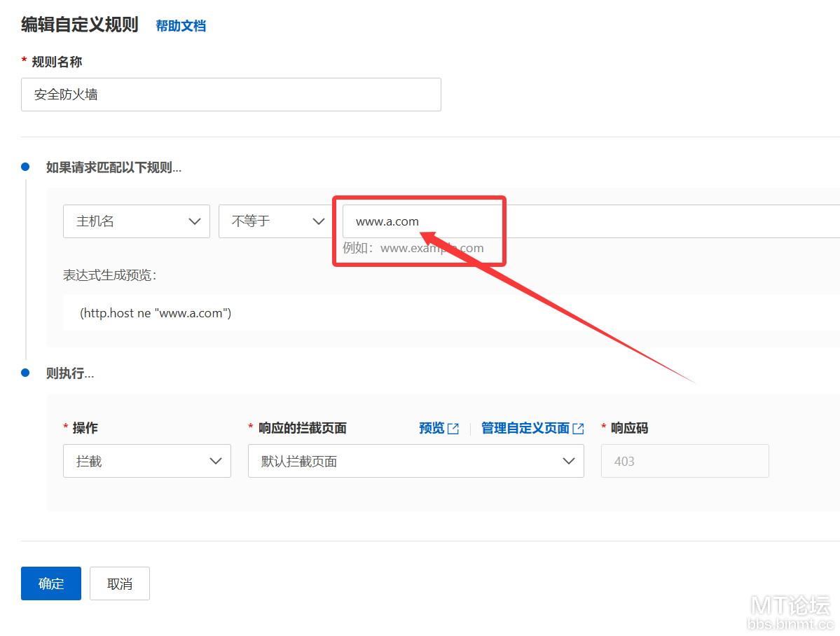Open the 默认拦截页面 page dropdown
Image resolution: width=840 pixels, height=636 pixels.
pyautogui.click(x=415, y=462)
